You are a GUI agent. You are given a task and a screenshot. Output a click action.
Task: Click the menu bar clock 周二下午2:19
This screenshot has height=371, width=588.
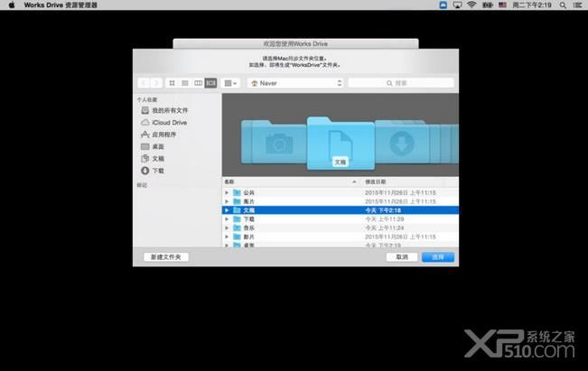pos(532,5)
